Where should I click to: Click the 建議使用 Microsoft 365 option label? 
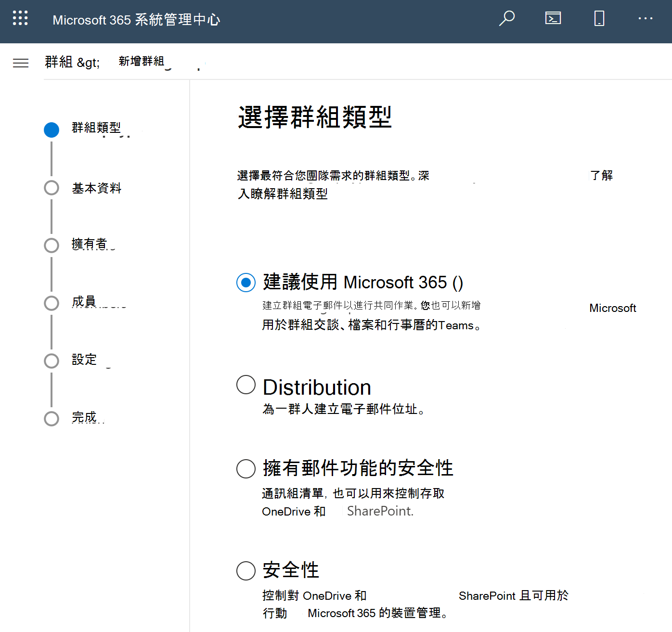tap(363, 282)
